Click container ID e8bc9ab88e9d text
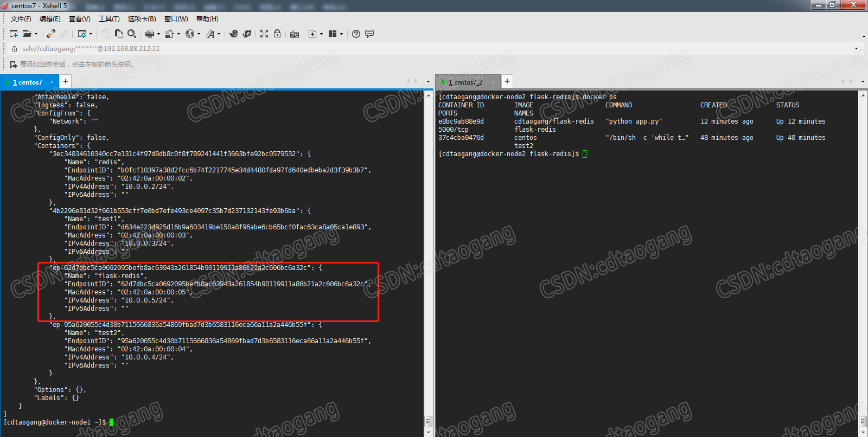This screenshot has height=437, width=868. coord(461,121)
